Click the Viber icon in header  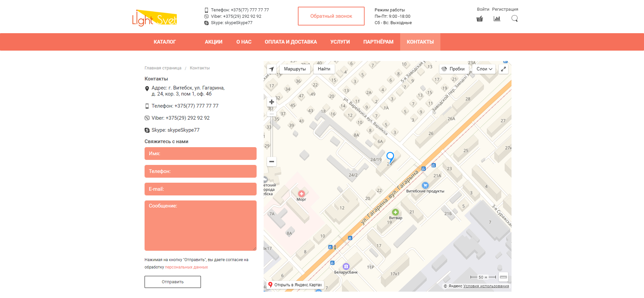(x=207, y=16)
